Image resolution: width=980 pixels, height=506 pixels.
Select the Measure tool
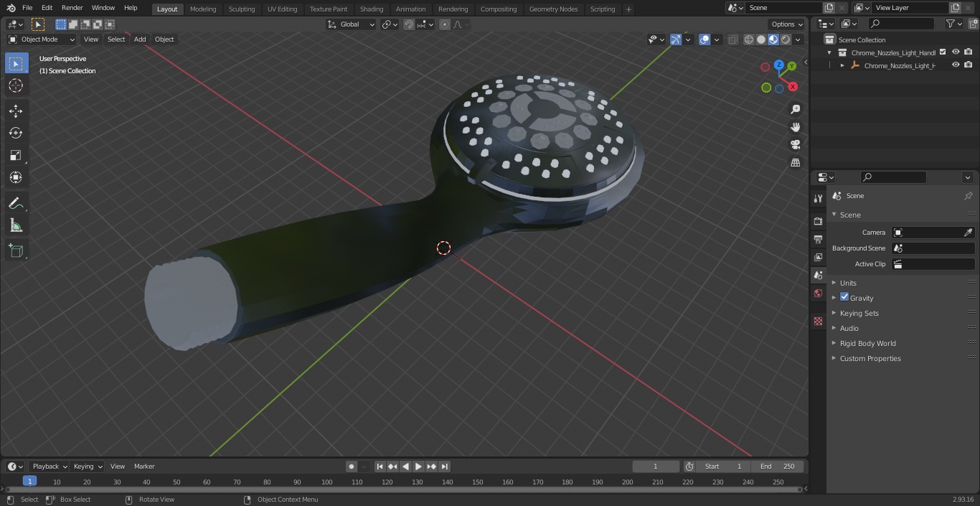(x=16, y=226)
